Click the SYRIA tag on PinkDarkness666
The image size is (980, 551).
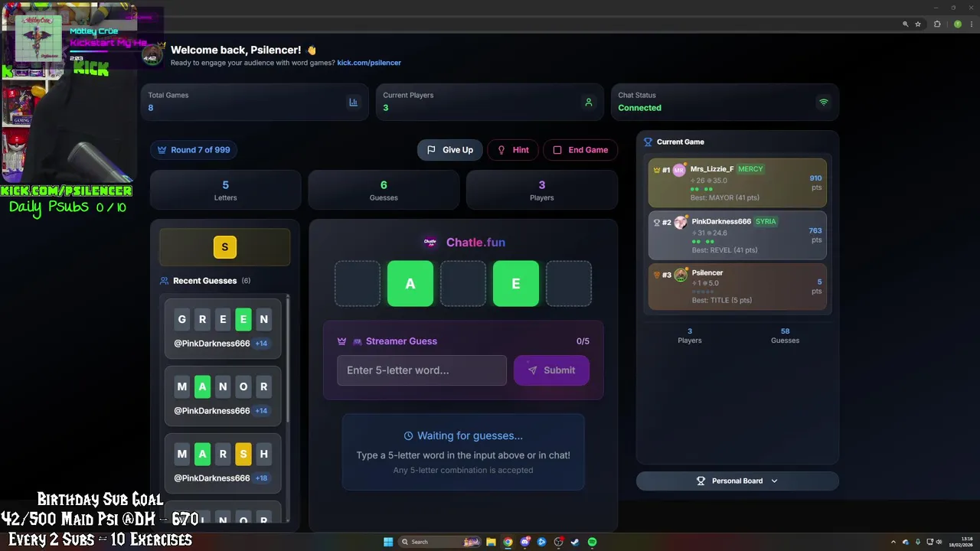coord(766,221)
